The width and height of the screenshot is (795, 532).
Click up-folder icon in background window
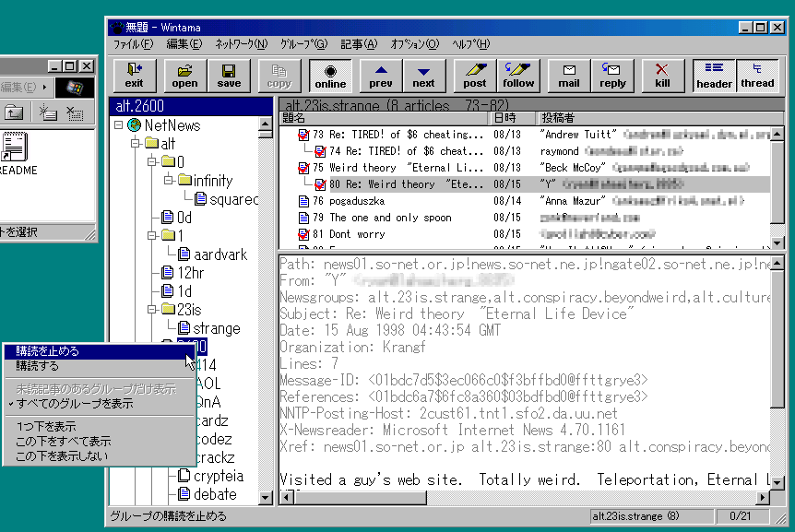point(14,112)
